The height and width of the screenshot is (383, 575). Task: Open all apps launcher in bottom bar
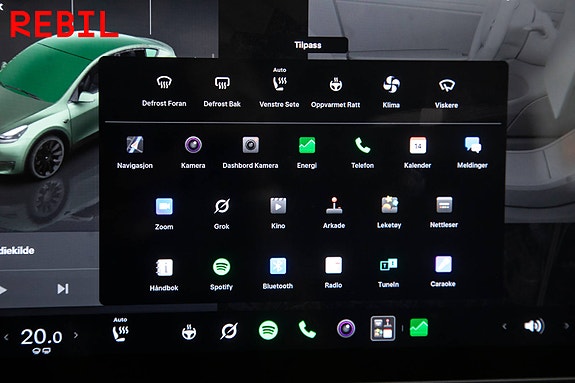pyautogui.click(x=383, y=328)
